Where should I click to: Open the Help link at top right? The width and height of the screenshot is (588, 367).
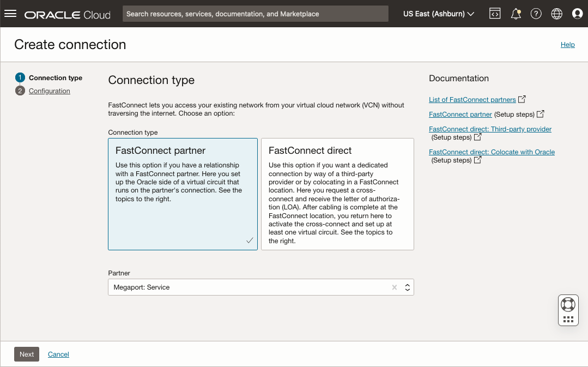567,45
